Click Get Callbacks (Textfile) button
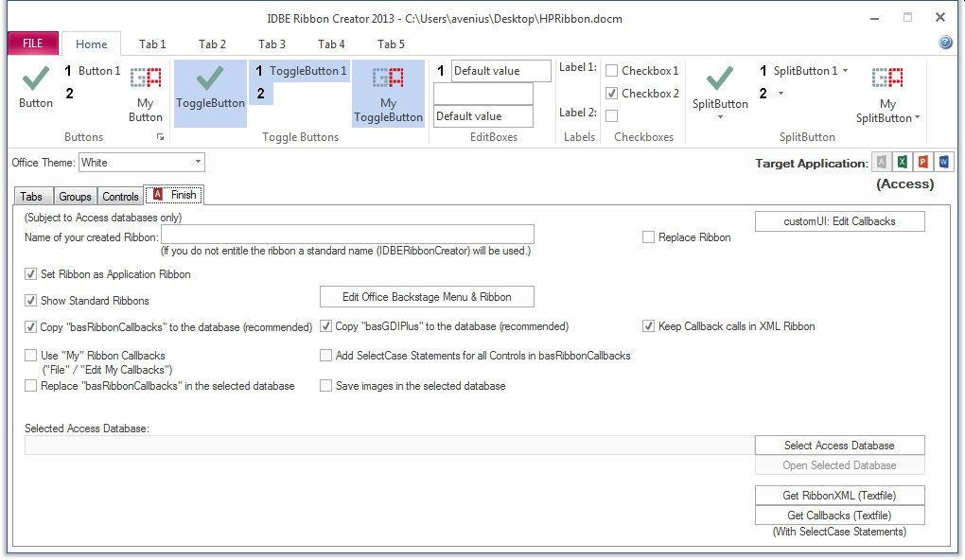The image size is (965, 560). tap(839, 516)
